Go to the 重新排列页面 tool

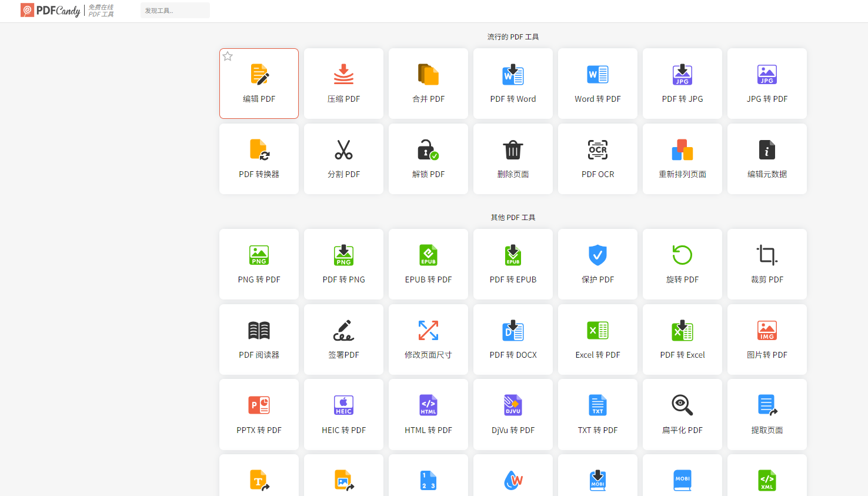pos(682,159)
